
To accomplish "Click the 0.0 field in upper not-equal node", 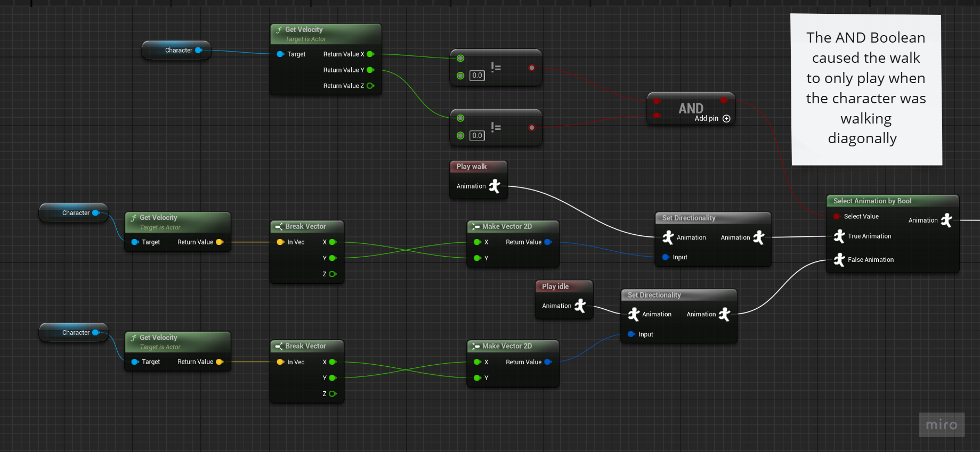I will [x=477, y=76].
